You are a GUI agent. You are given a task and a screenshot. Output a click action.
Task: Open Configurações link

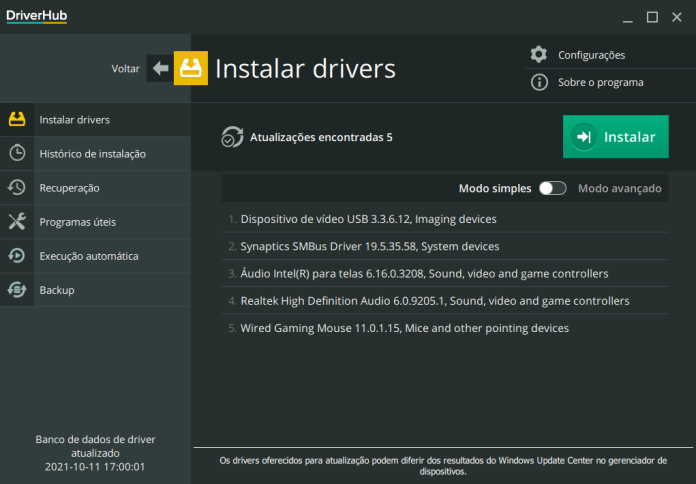click(591, 55)
